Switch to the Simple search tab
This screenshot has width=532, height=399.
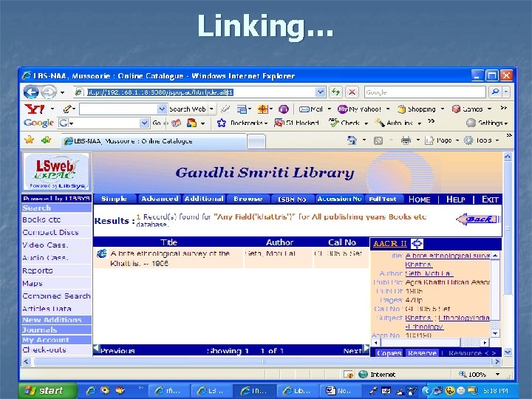click(x=114, y=199)
